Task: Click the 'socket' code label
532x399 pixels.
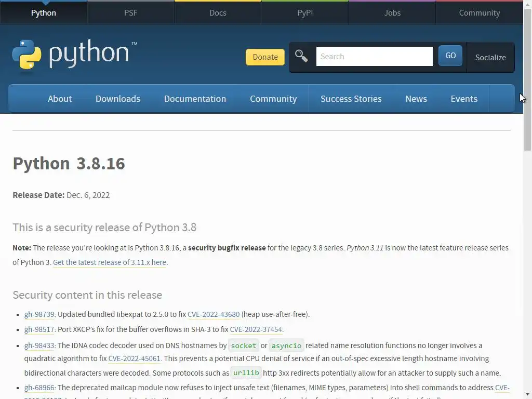Action: click(x=244, y=345)
